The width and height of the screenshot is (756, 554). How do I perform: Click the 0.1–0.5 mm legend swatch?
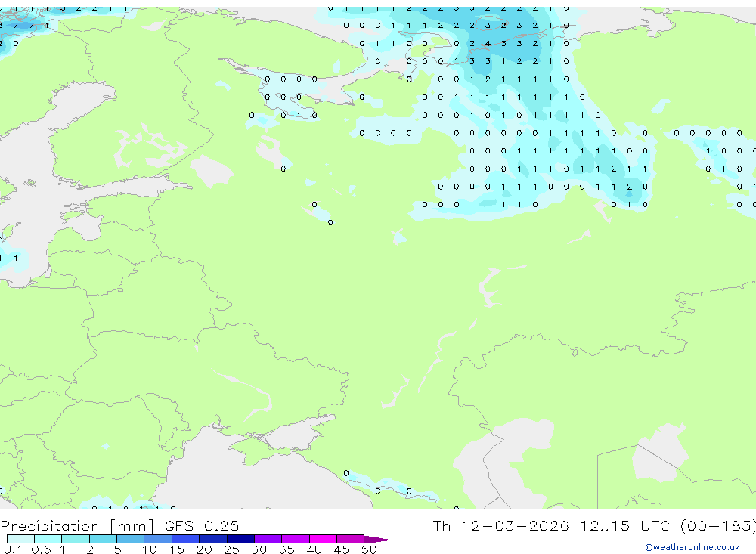[x=20, y=539]
